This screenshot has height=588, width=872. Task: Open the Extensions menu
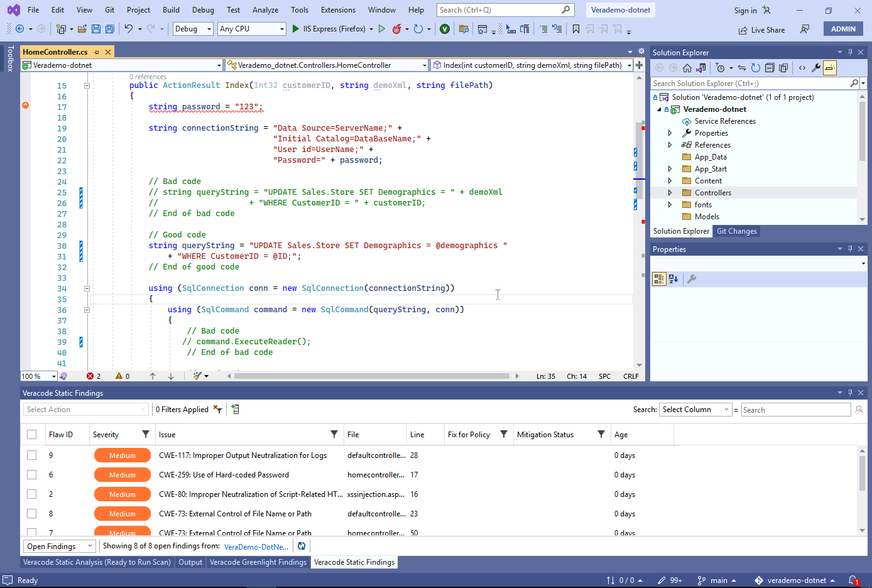click(x=338, y=10)
